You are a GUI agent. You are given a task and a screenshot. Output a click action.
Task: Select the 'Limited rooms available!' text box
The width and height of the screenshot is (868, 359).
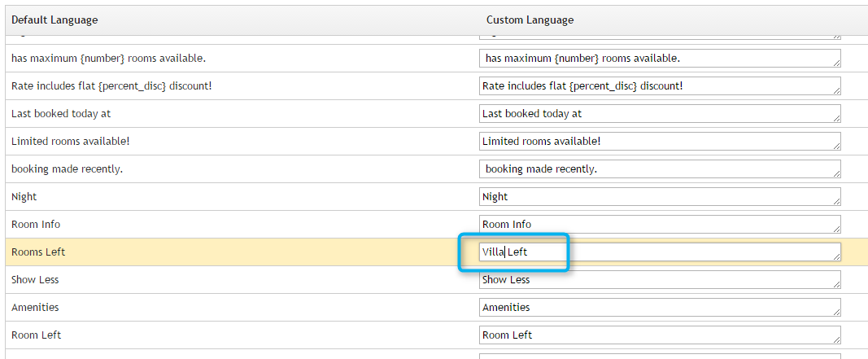[659, 142]
